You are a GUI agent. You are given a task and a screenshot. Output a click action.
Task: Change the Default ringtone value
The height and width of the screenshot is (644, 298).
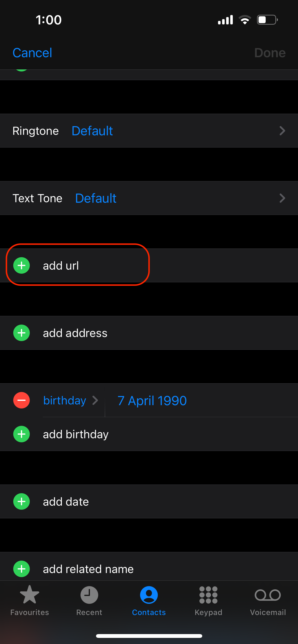92,131
